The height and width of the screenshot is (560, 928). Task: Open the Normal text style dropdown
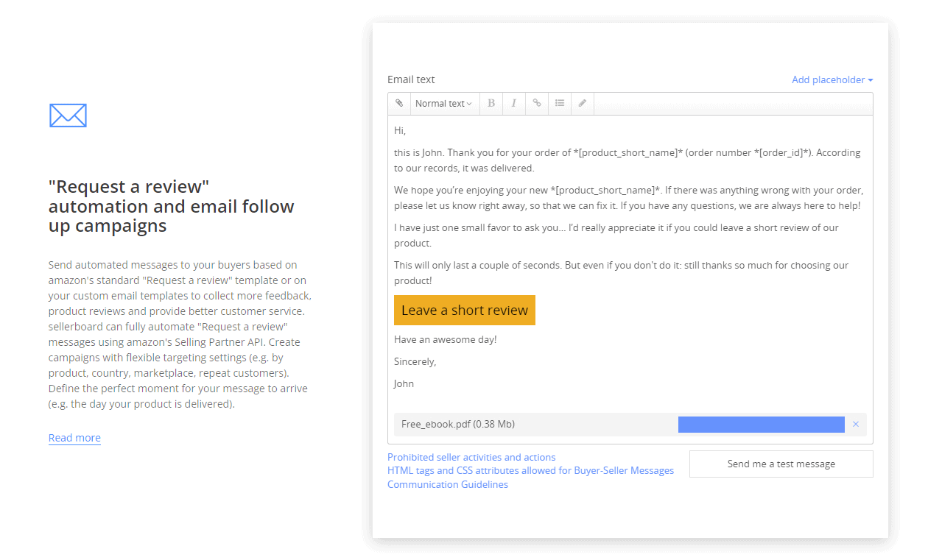point(444,104)
